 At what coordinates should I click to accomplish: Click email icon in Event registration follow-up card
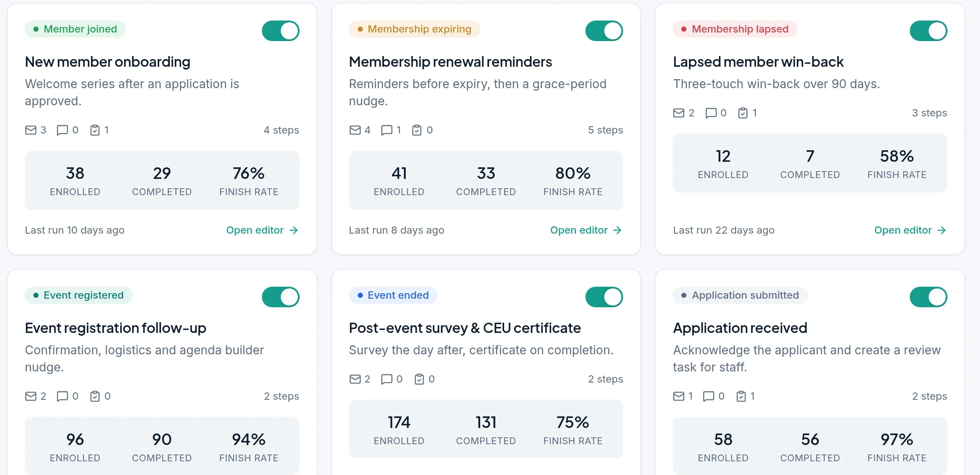pos(31,396)
